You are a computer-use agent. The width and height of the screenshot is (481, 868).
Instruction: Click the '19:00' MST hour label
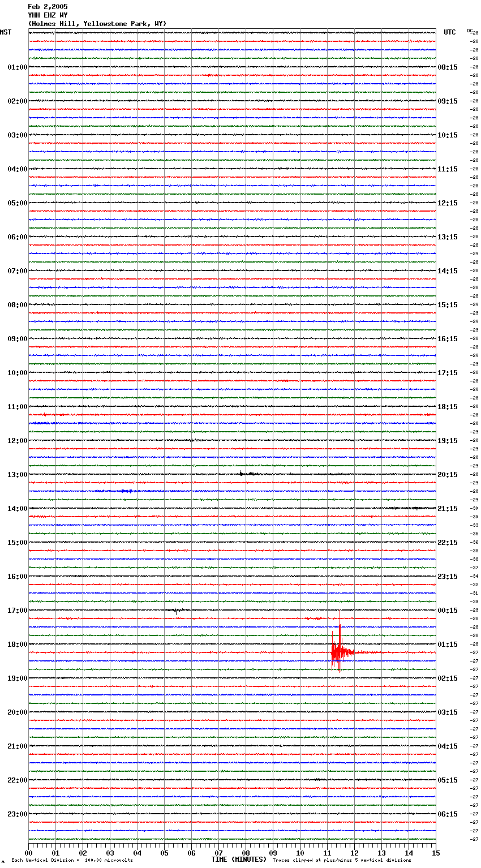point(18,678)
